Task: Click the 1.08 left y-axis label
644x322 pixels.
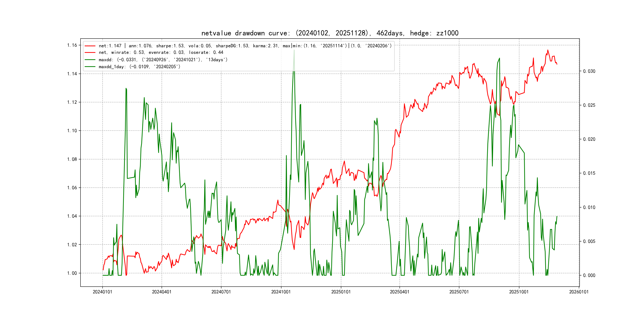Action: [x=72, y=159]
